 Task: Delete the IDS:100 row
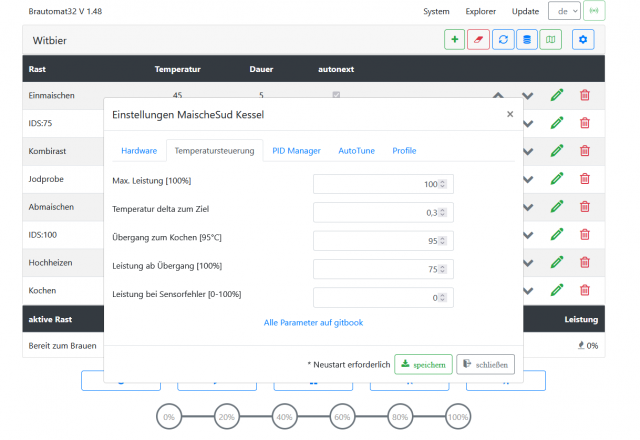click(584, 235)
